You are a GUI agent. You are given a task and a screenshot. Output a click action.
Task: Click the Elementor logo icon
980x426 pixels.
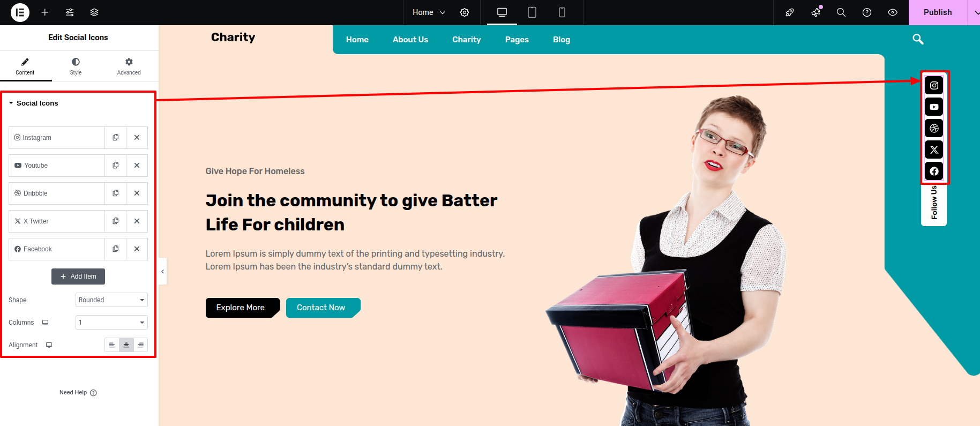point(20,12)
